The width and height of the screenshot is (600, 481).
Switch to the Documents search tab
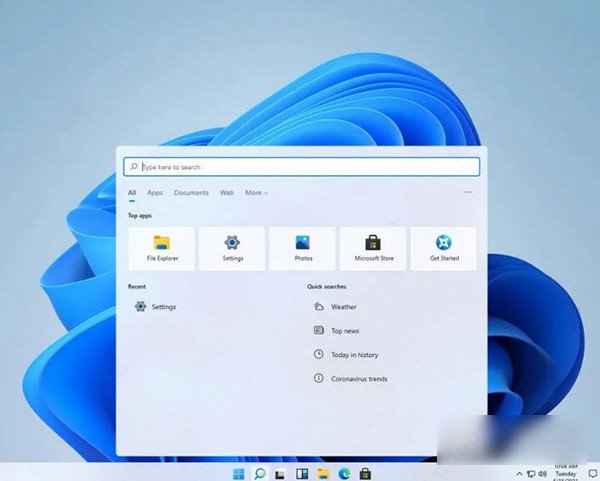click(191, 193)
